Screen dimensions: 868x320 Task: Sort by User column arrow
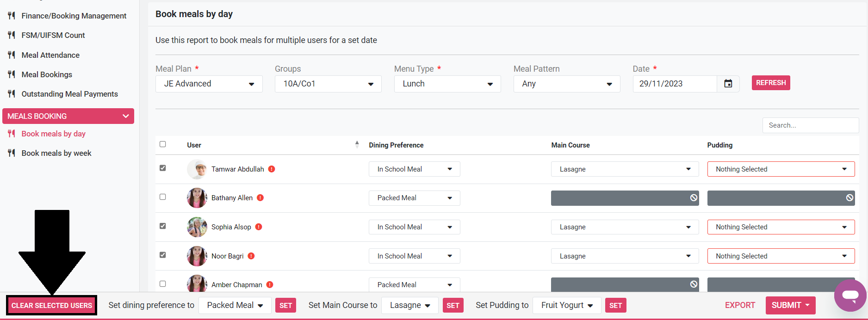(357, 144)
